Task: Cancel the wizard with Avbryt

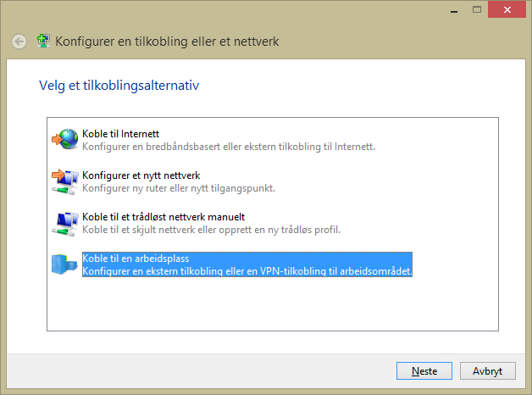Action: point(487,371)
